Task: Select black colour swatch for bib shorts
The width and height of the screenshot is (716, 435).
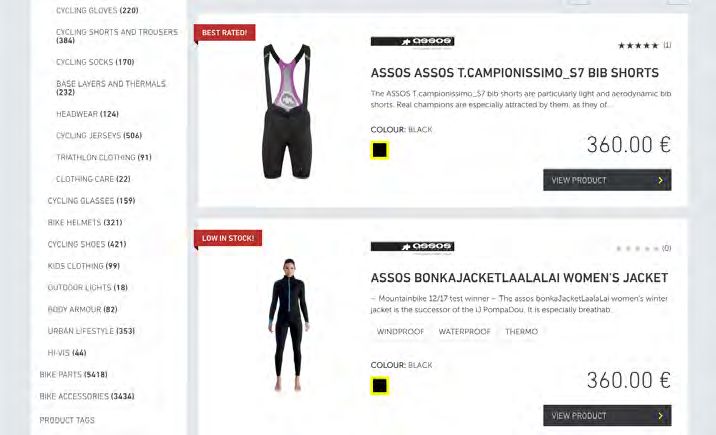Action: click(379, 150)
